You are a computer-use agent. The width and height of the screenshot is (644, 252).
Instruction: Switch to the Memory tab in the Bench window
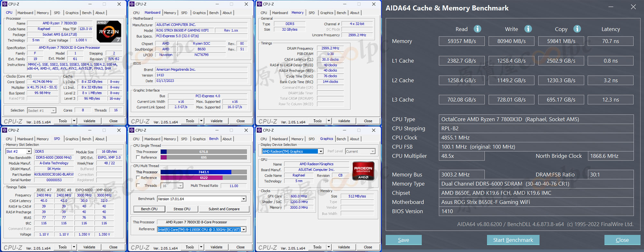(170, 139)
